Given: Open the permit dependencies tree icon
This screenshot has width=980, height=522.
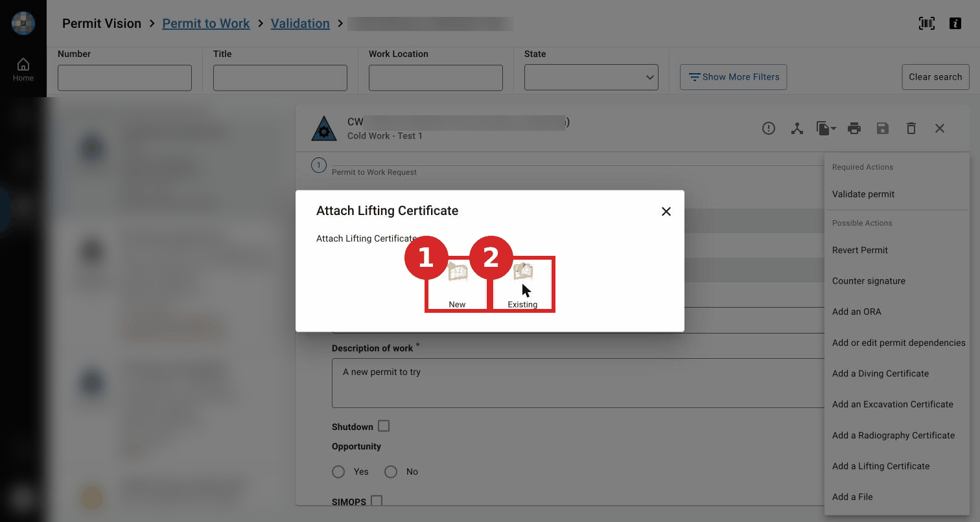Looking at the screenshot, I should point(797,128).
